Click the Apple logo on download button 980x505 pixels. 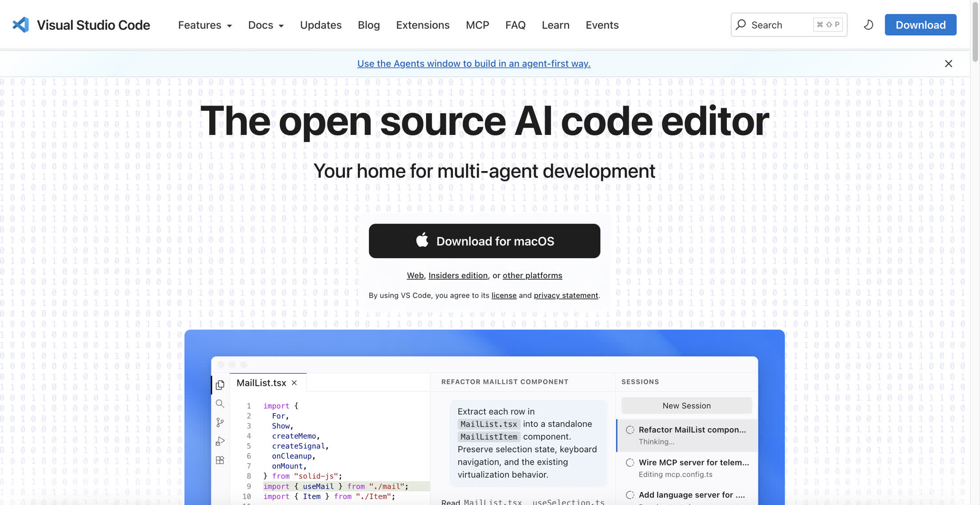pyautogui.click(x=422, y=240)
